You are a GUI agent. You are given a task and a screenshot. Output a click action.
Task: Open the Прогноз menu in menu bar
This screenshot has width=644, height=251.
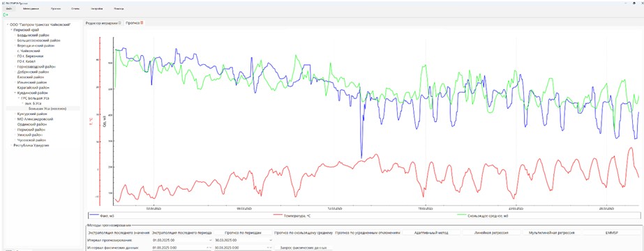55,8
